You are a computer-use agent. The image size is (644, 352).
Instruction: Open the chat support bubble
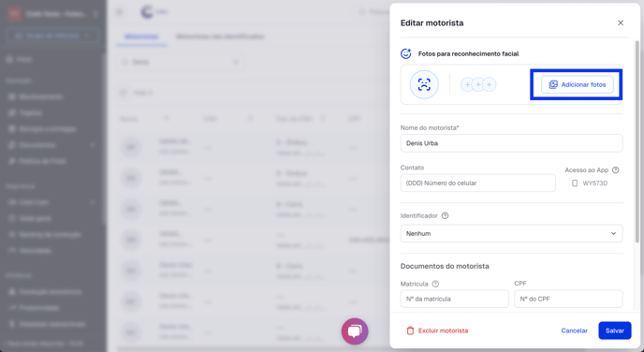(x=355, y=331)
